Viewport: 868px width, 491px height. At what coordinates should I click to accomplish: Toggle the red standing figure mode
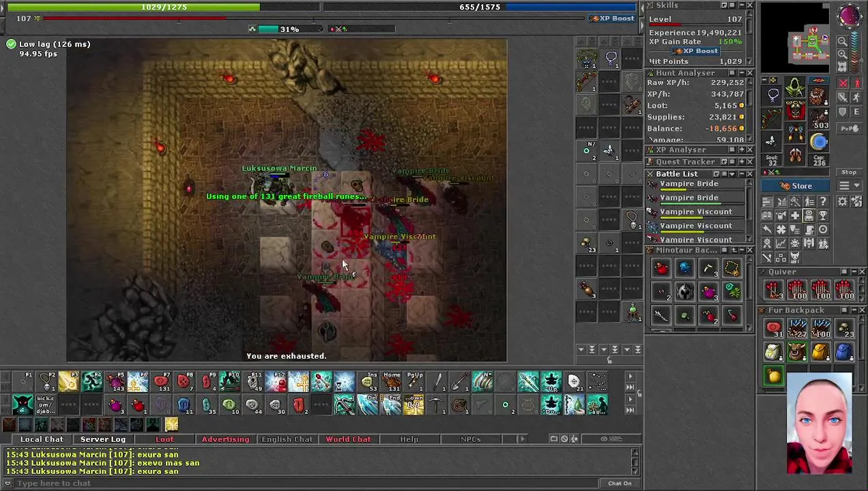857,83
